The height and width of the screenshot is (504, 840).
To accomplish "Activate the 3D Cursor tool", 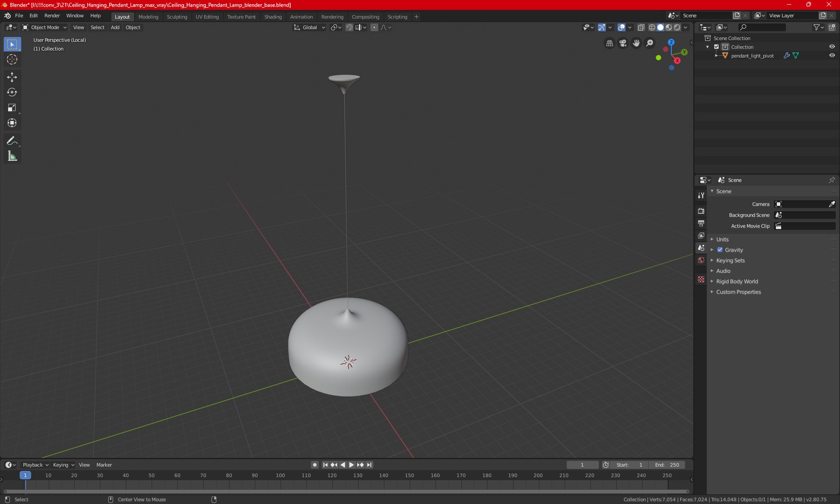I will [12, 59].
